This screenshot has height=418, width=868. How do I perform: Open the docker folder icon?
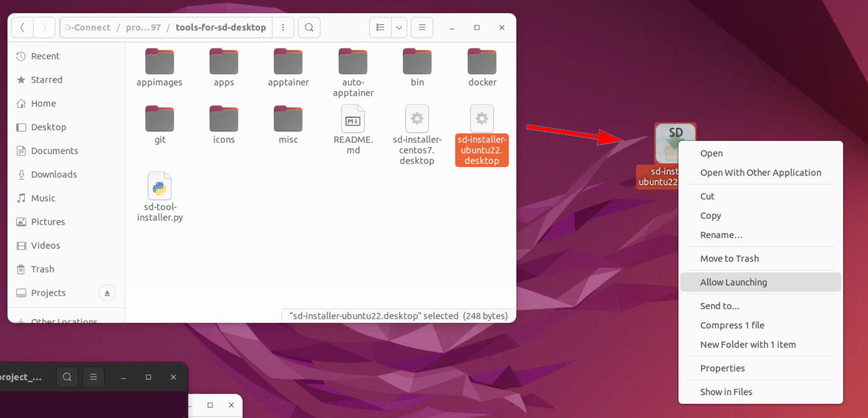pos(482,62)
